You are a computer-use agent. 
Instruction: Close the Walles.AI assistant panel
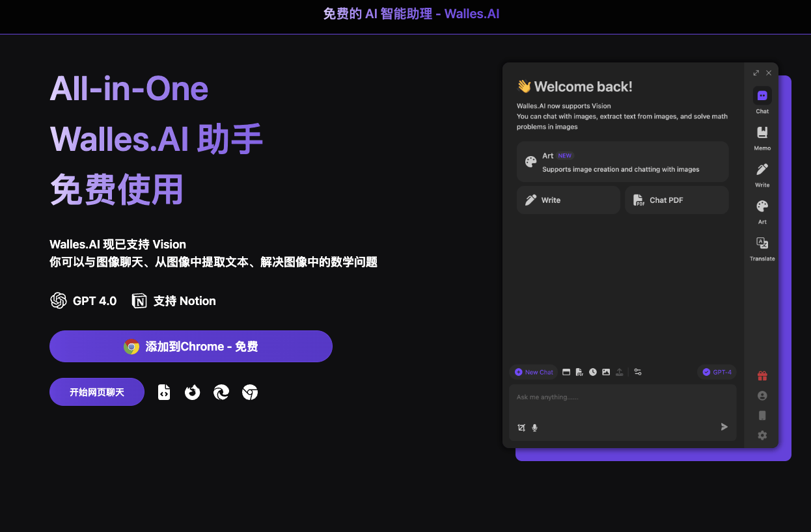(x=769, y=73)
